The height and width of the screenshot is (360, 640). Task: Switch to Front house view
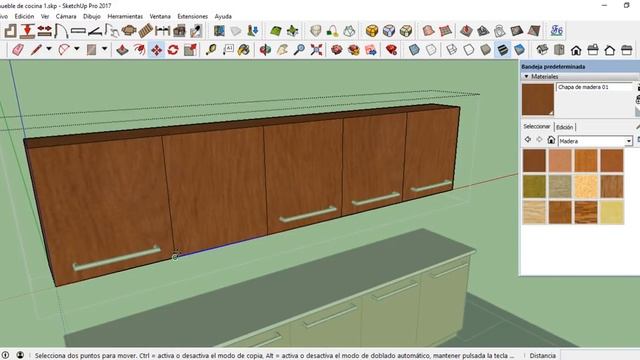point(576,50)
